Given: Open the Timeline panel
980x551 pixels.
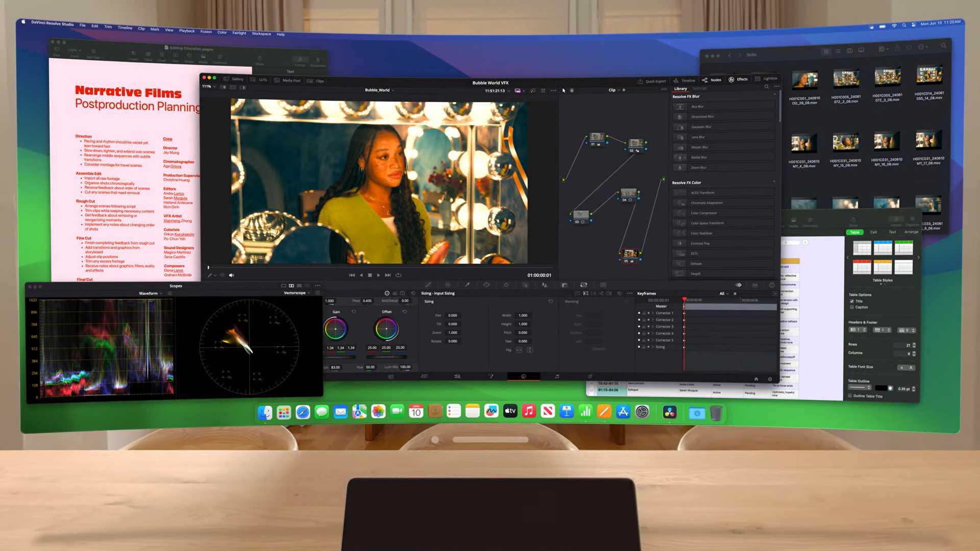Looking at the screenshot, I should point(688,79).
